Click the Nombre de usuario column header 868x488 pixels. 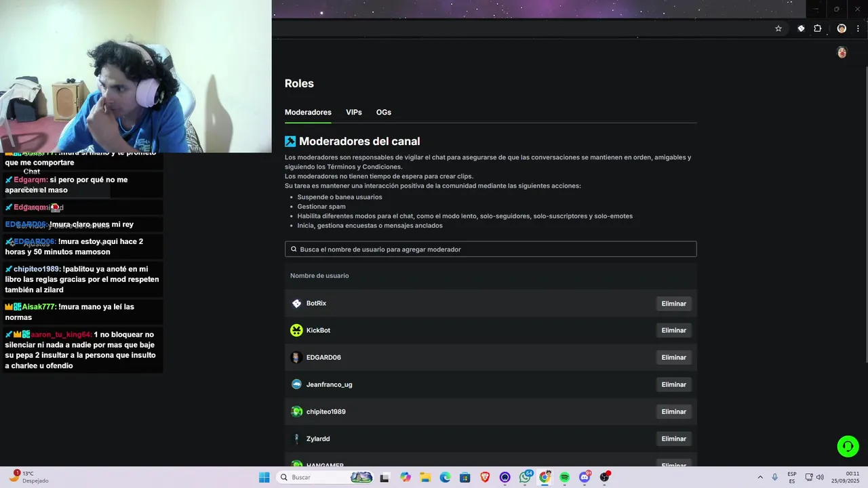click(x=319, y=276)
